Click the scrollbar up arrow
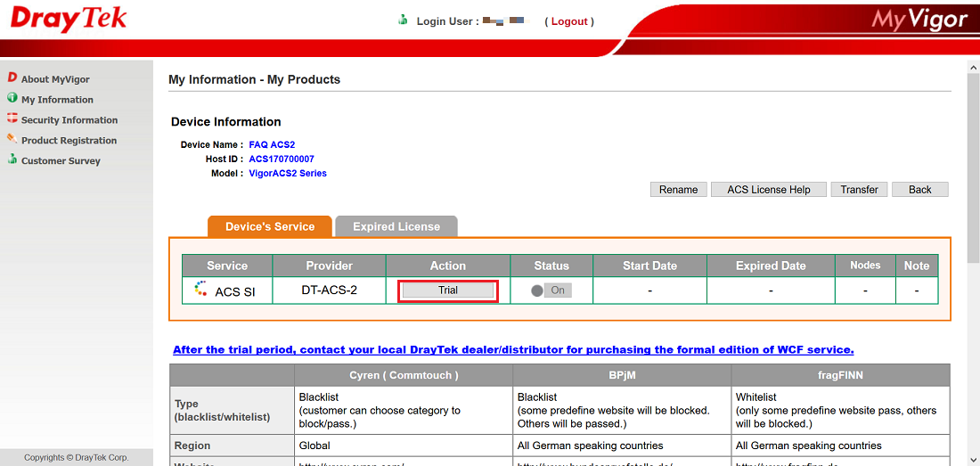Screen dimensions: 980x466 coord(974,66)
